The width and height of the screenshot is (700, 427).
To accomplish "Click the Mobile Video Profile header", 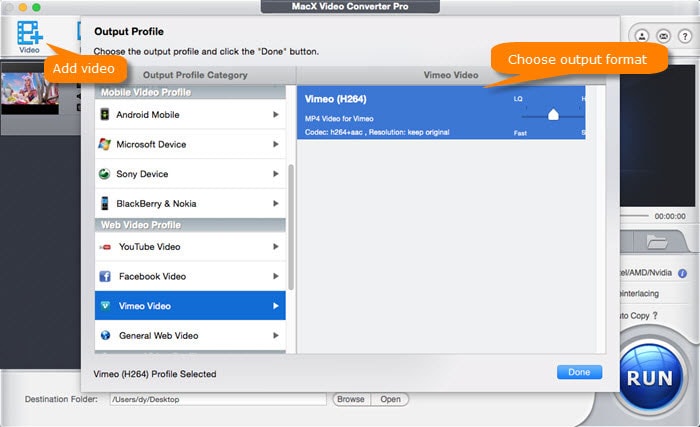I will click(190, 92).
